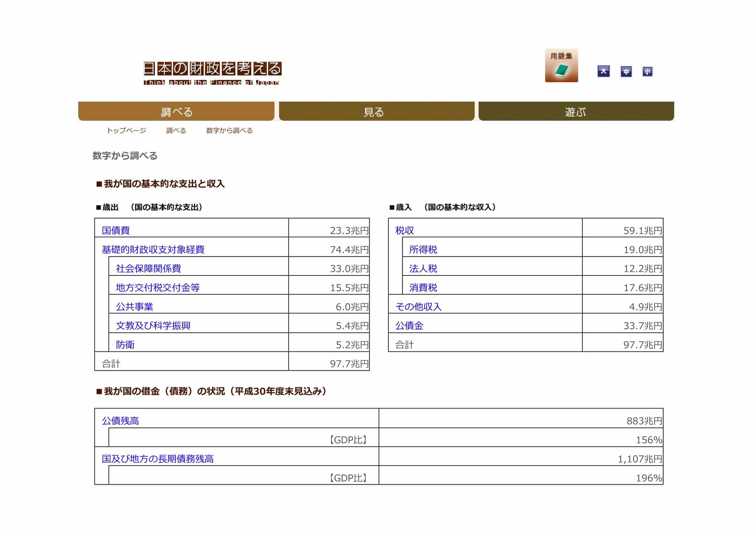Open the 所得税 link

(x=423, y=250)
